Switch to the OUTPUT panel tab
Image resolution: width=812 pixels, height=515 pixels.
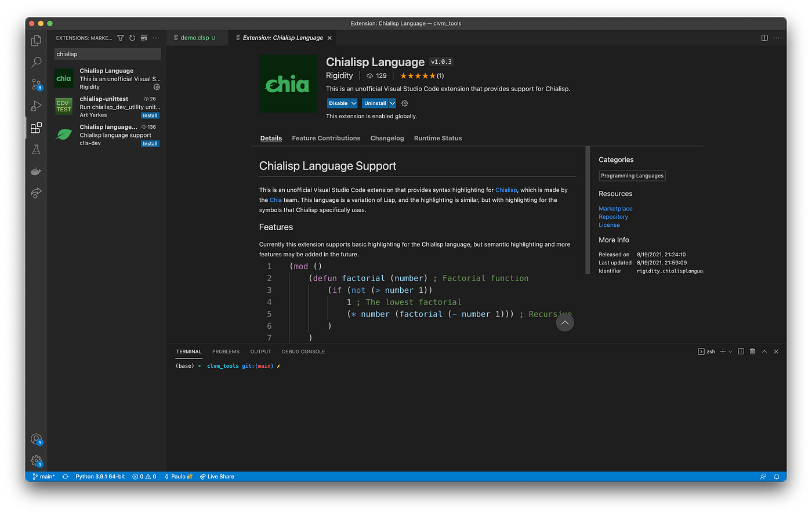[x=260, y=351]
